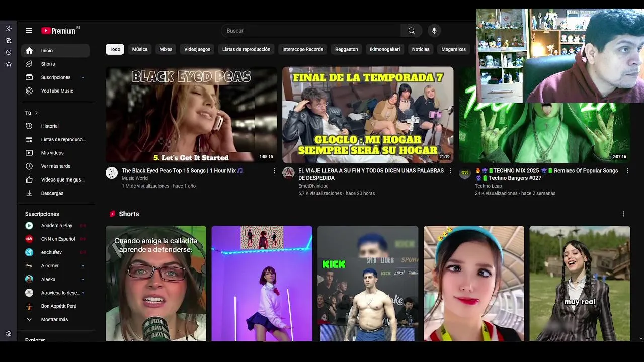Open the purple room dancing short
This screenshot has width=644, height=362.
pos(262,284)
